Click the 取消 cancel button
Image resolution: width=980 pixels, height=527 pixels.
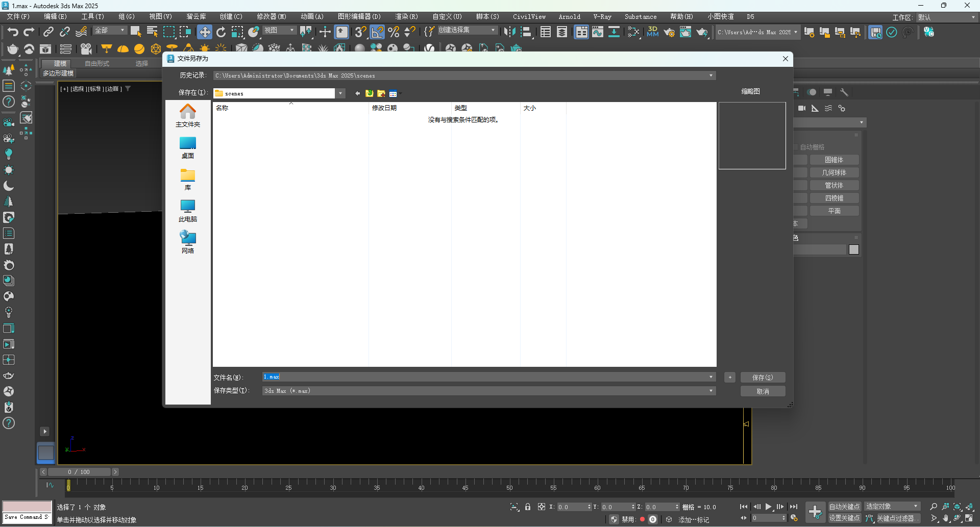(x=763, y=391)
